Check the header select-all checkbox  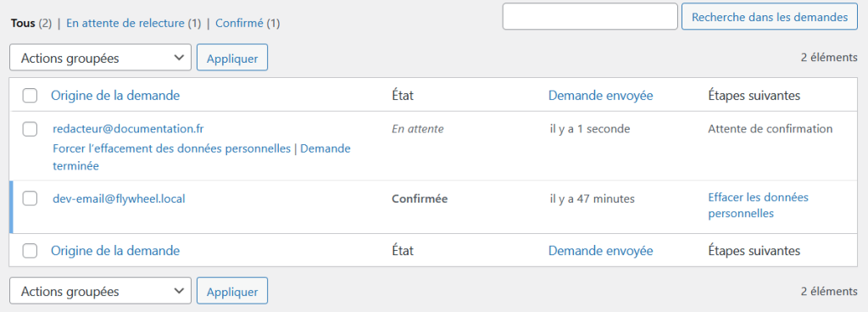pos(30,96)
